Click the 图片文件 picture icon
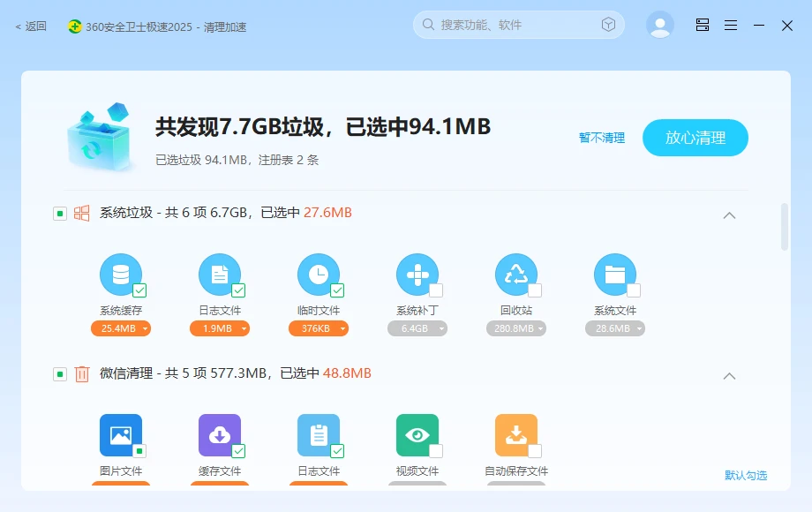Image resolution: width=812 pixels, height=512 pixels. [121, 435]
